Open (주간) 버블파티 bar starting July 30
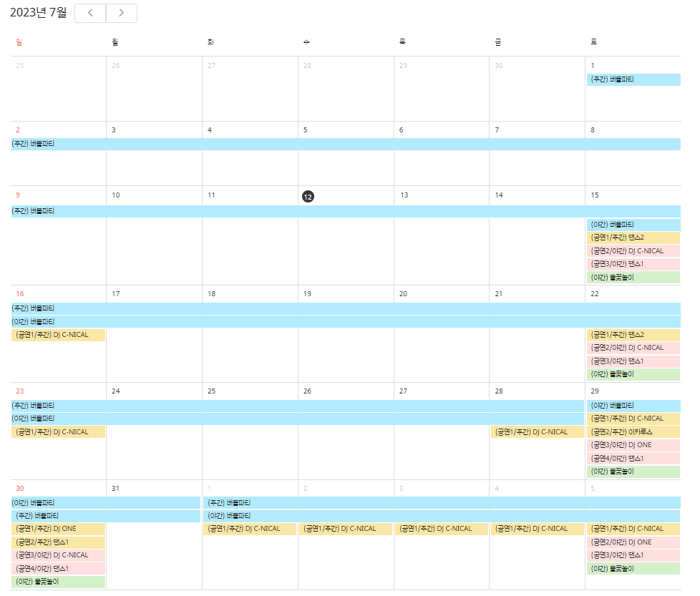 (106, 516)
